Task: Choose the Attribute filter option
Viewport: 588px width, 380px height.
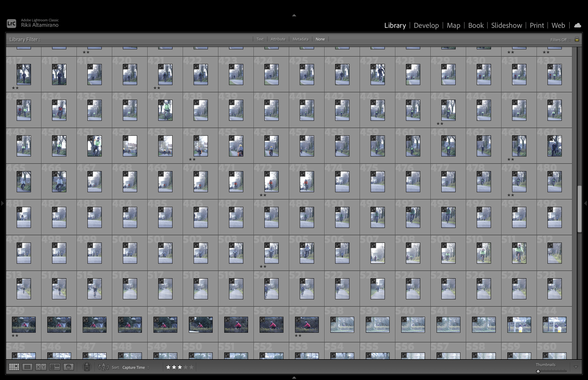Action: click(x=278, y=39)
